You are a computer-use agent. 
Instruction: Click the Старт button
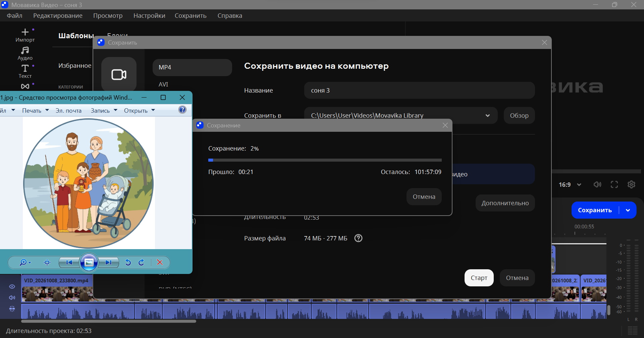pyautogui.click(x=479, y=278)
